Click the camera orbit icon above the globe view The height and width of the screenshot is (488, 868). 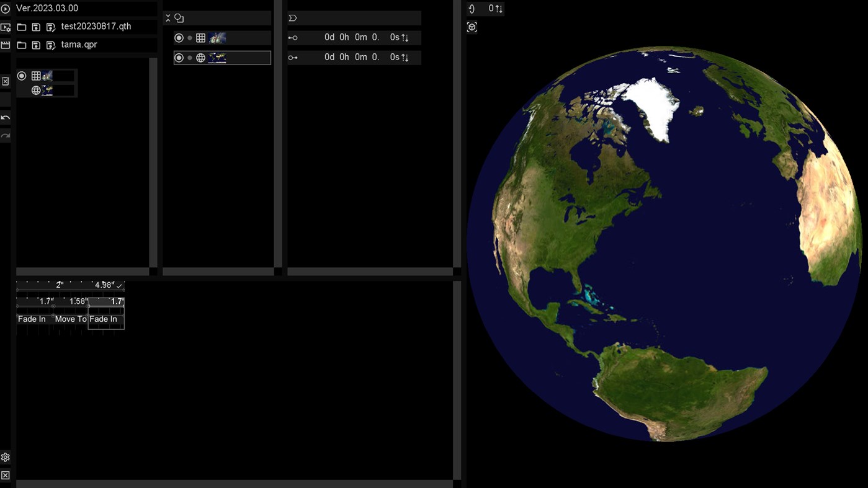click(x=472, y=27)
